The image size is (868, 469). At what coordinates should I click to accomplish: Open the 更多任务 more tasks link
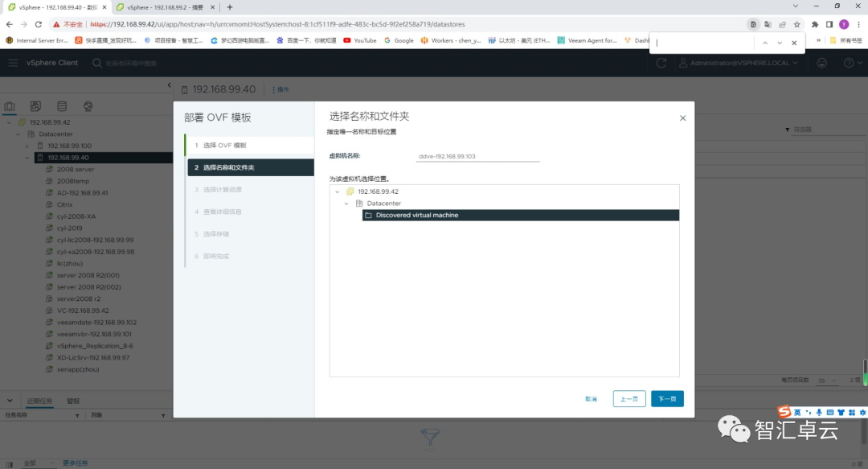pos(76,463)
